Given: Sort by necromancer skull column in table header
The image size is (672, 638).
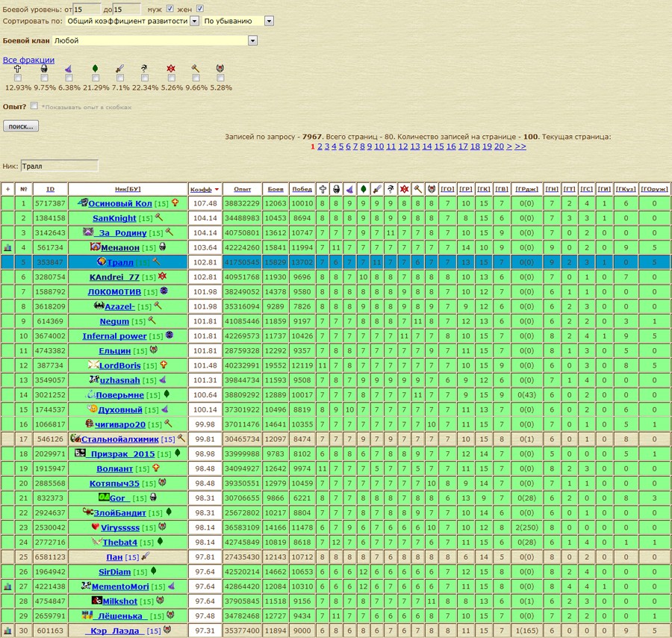Looking at the screenshot, I should click(337, 189).
